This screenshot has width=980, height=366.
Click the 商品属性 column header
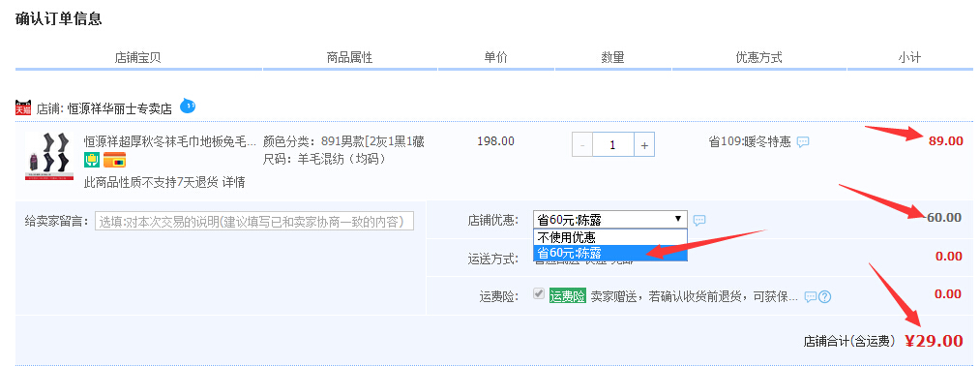point(350,57)
